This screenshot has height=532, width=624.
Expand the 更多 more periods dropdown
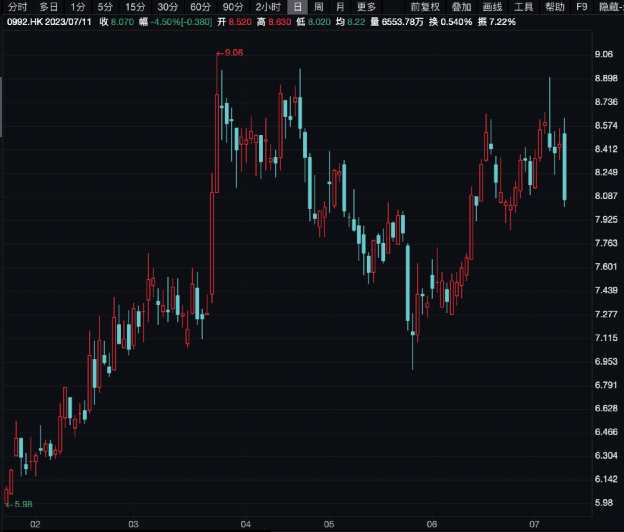(x=366, y=7)
